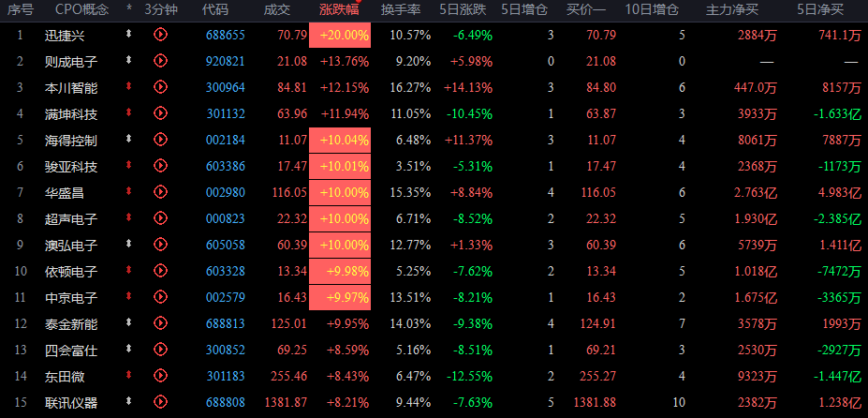Sort by the 10日增仓 column header
The width and height of the screenshot is (868, 418).
[x=652, y=8]
